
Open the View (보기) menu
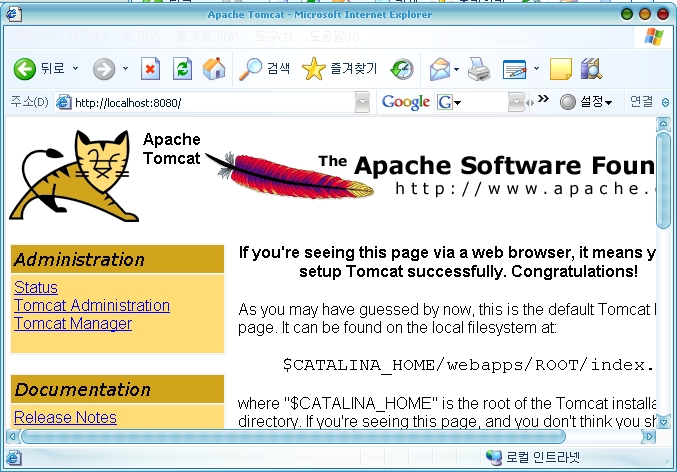point(141,37)
